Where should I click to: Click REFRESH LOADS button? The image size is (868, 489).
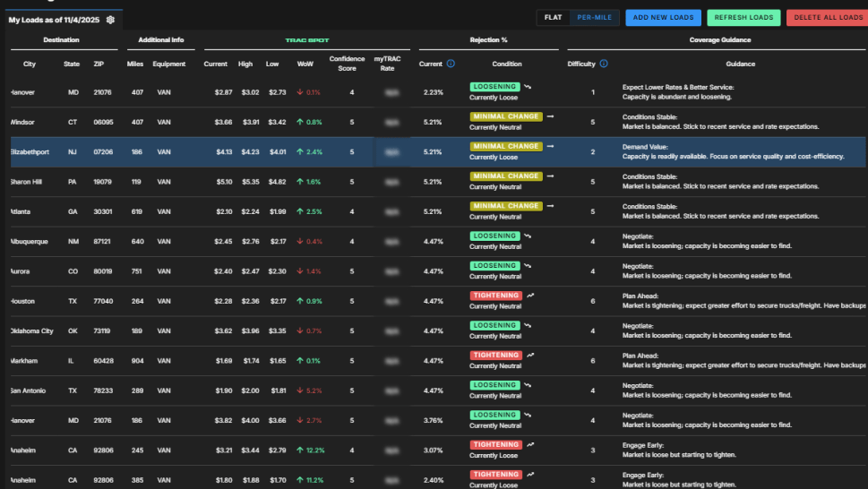point(743,18)
